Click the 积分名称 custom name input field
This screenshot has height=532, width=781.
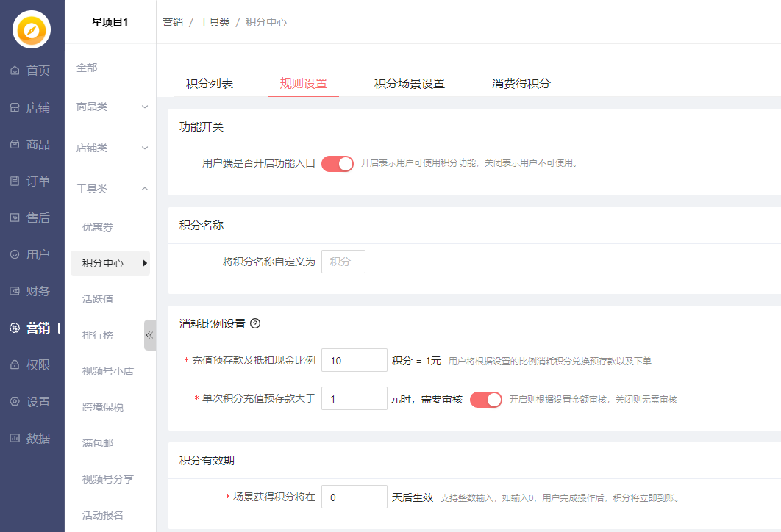343,262
